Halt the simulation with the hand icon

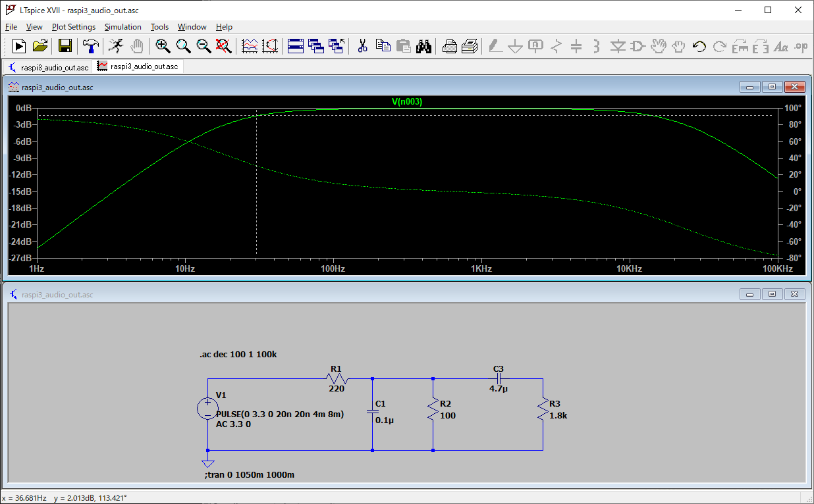click(136, 46)
